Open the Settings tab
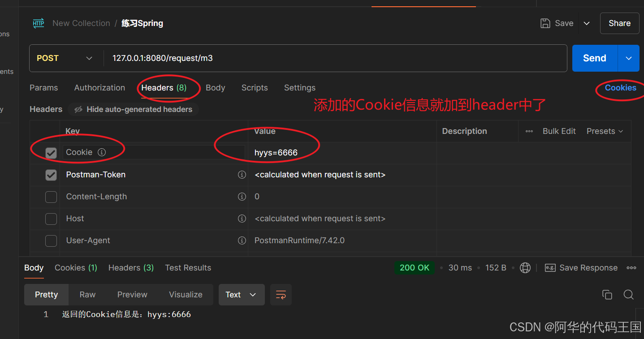The height and width of the screenshot is (339, 644). tap(300, 88)
